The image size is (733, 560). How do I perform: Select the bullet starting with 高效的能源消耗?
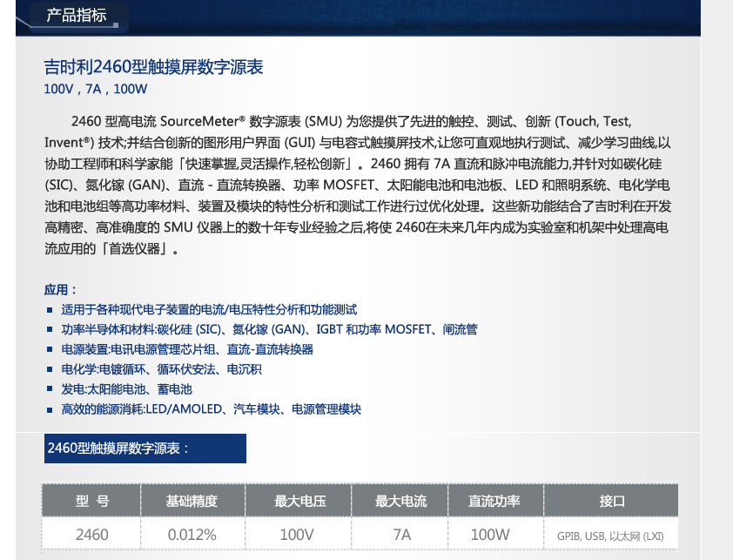[212, 409]
